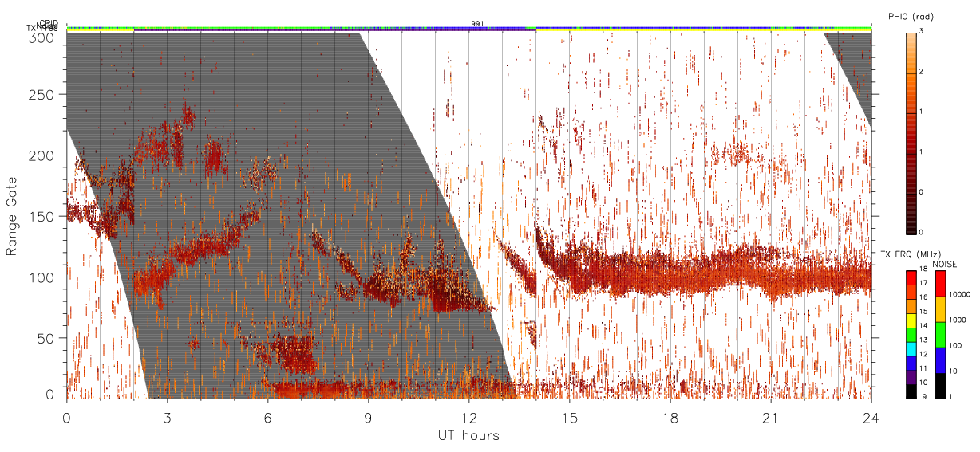
Task: Select the amber NOISE swatch between 1000 and 10000
Action: coord(941,310)
